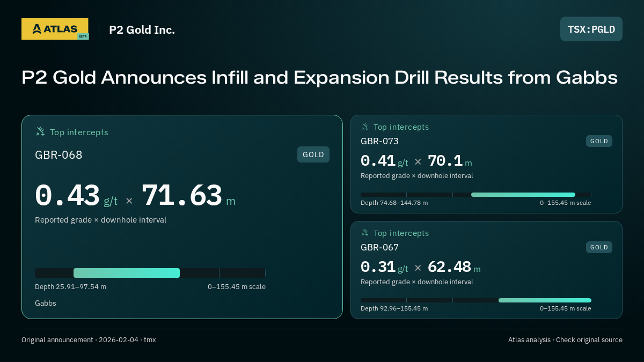This screenshot has height=362, width=644.
Task: Click the Gabbs project label
Action: click(46, 304)
